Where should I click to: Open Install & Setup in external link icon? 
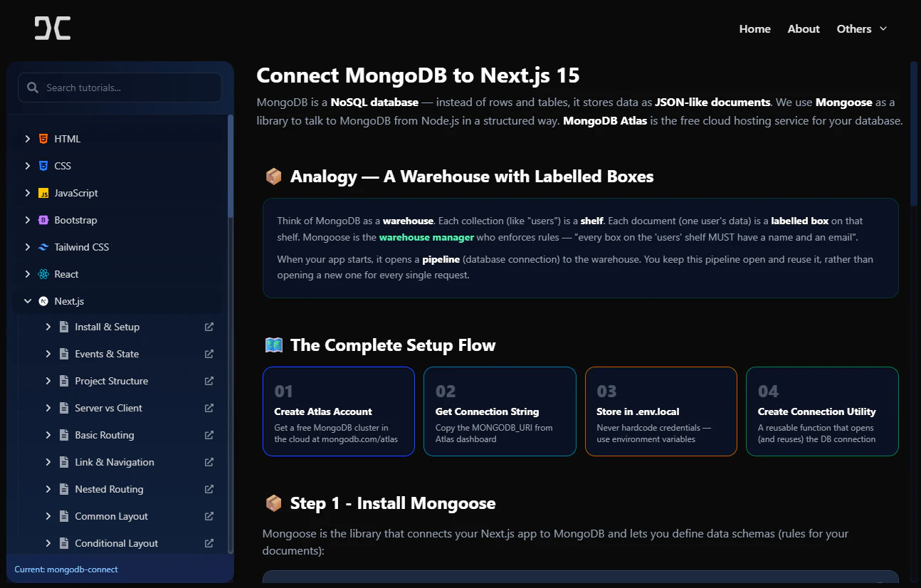209,326
